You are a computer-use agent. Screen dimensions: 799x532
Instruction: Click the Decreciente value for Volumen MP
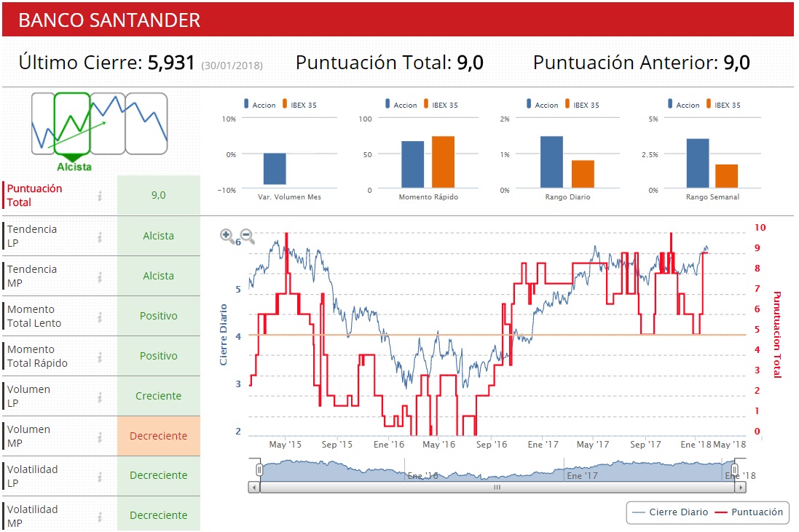click(159, 436)
